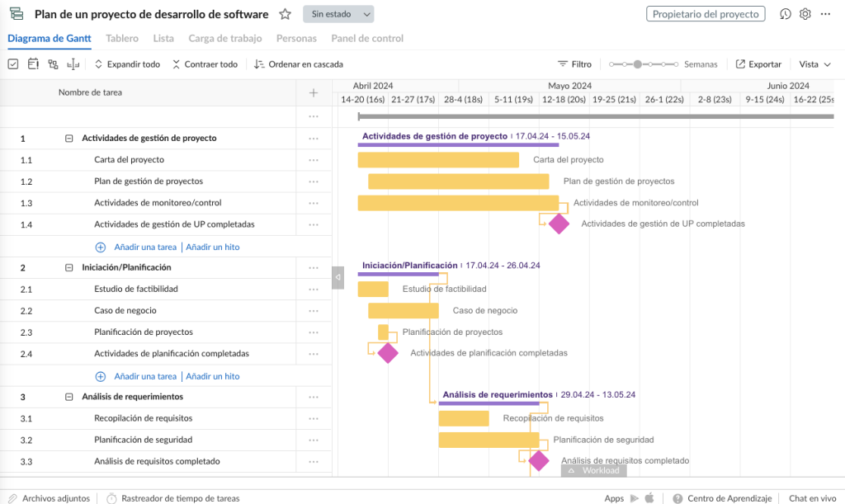The width and height of the screenshot is (845, 504).
Task: Add a new column with plus icon
Action: coord(313,92)
